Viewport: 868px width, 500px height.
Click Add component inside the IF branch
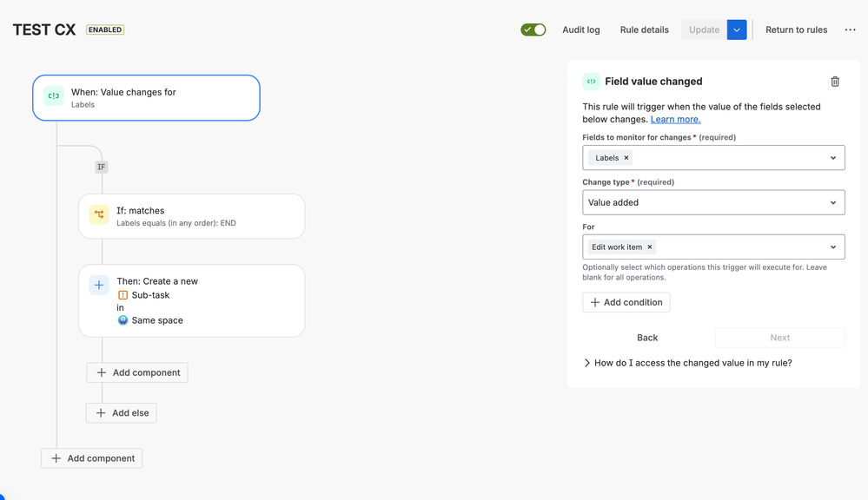pos(136,372)
